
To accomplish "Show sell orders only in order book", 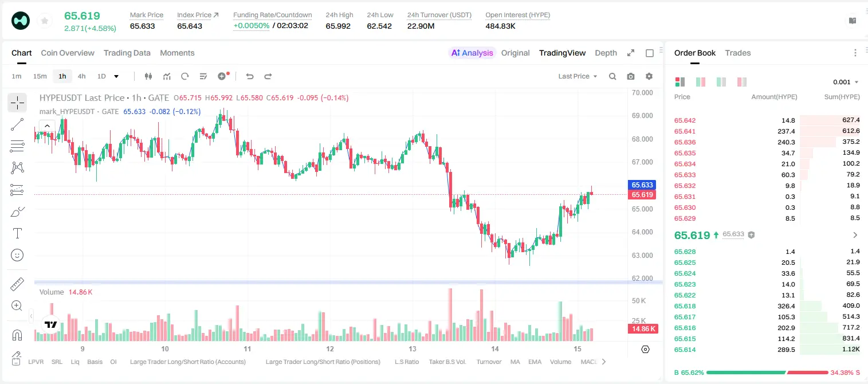I will [x=742, y=82].
